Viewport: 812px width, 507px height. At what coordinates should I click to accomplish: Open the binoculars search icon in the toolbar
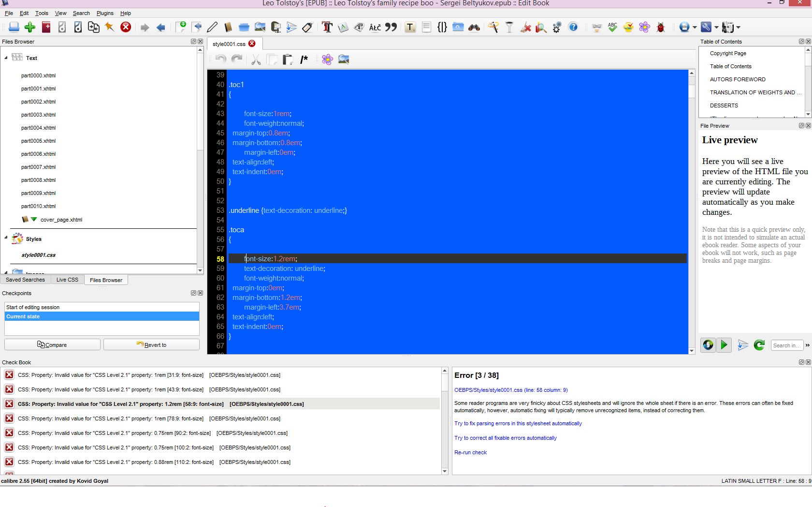[x=474, y=28]
